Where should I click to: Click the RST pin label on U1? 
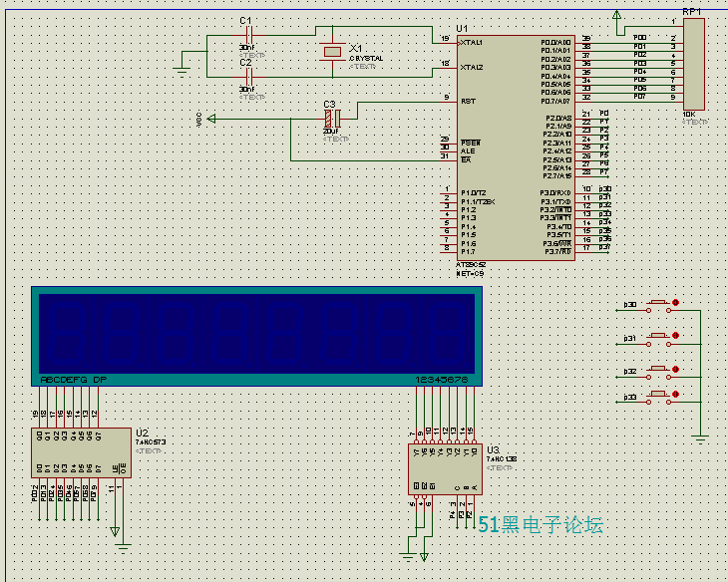pos(468,102)
